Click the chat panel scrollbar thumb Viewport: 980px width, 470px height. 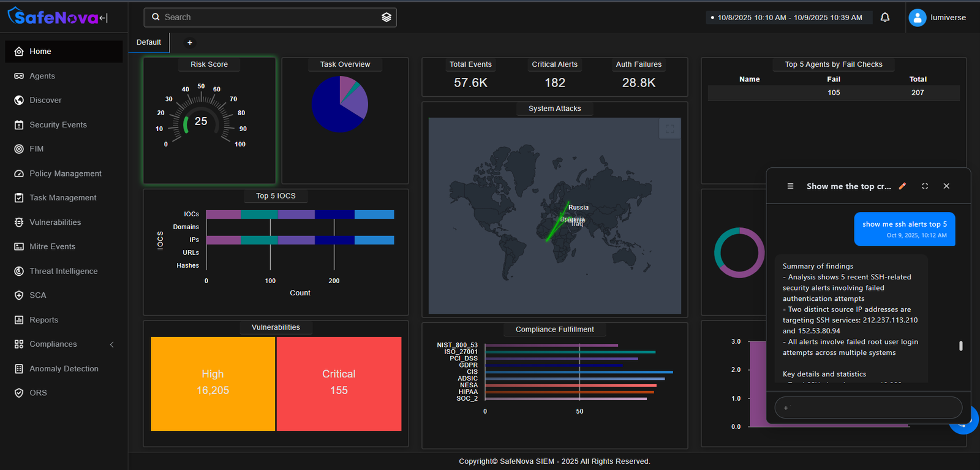pyautogui.click(x=960, y=346)
